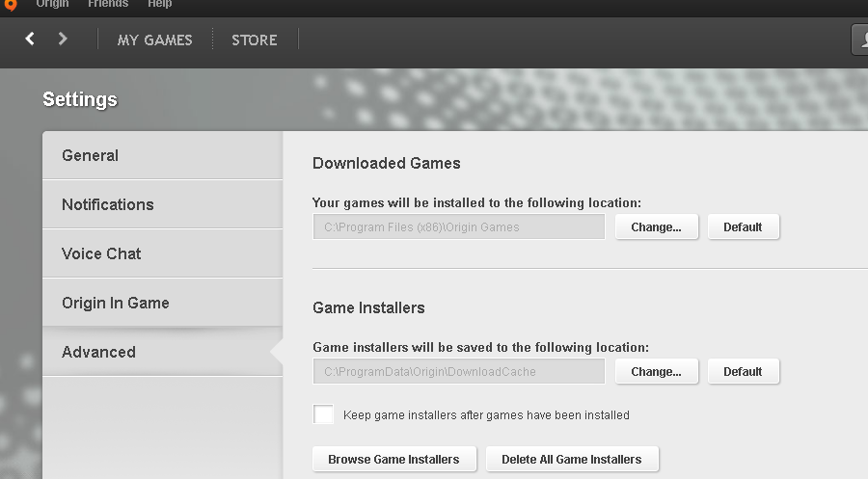868x479 pixels.
Task: Click the Settings page title
Action: pos(80,99)
